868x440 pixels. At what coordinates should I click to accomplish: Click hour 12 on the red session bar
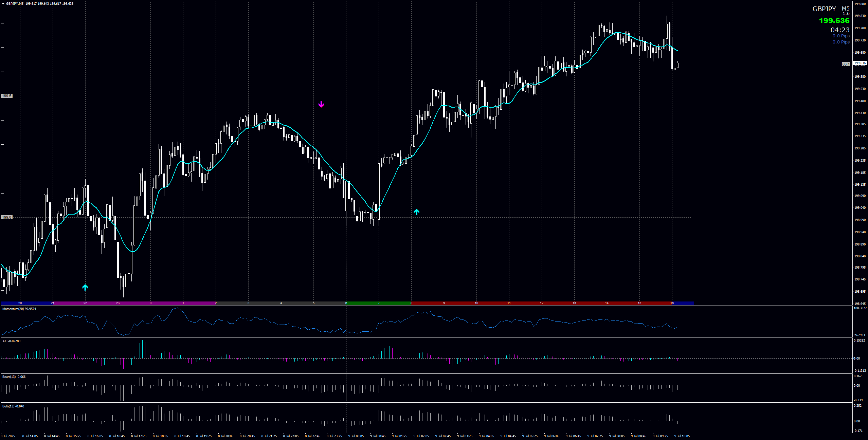pyautogui.click(x=542, y=303)
